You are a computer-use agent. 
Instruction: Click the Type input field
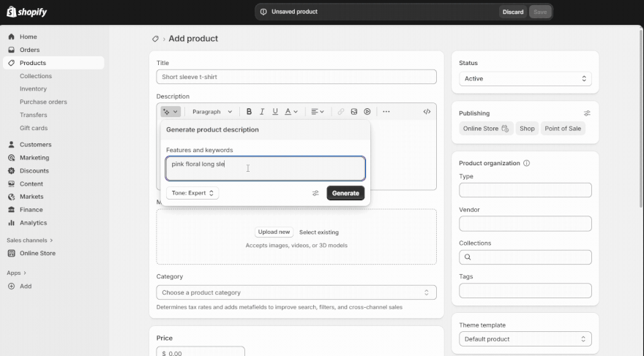pyautogui.click(x=525, y=190)
